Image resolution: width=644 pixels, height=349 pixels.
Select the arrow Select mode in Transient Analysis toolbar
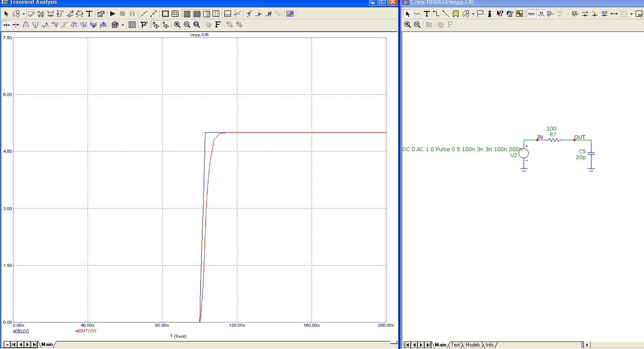click(x=6, y=14)
